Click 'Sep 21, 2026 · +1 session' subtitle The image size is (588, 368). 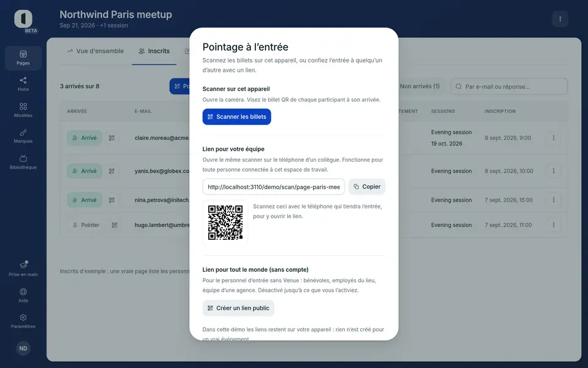point(94,26)
